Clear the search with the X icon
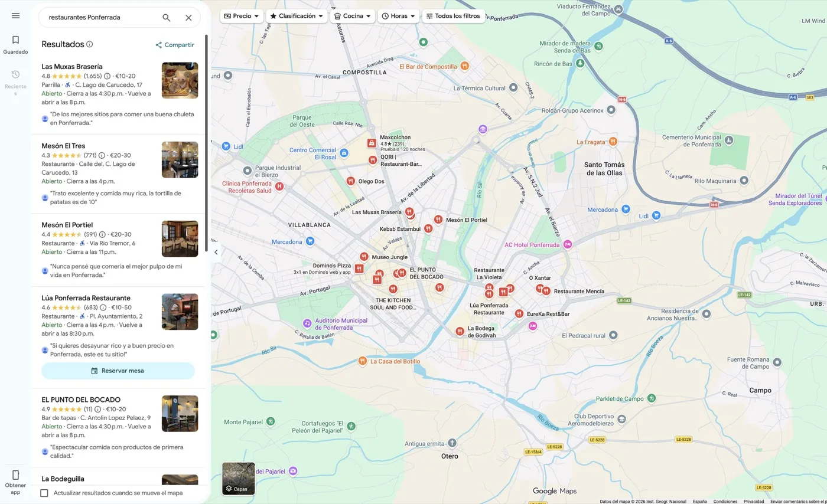827x504 pixels. pyautogui.click(x=188, y=18)
